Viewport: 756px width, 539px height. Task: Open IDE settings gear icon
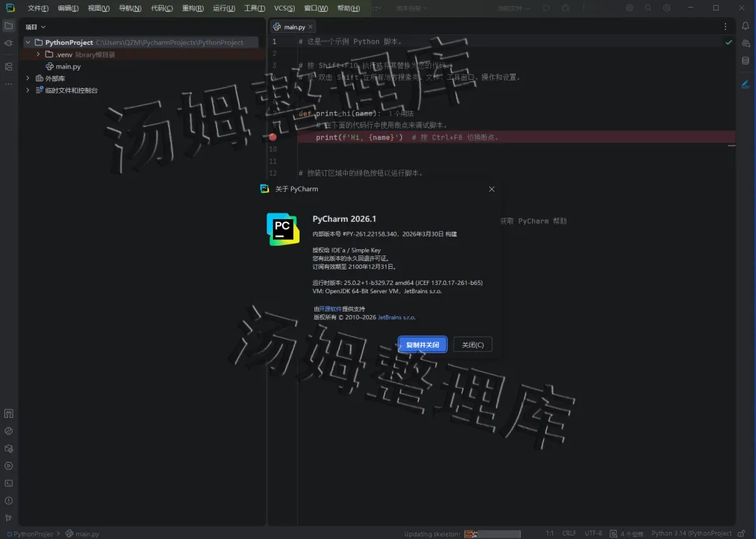click(x=667, y=8)
